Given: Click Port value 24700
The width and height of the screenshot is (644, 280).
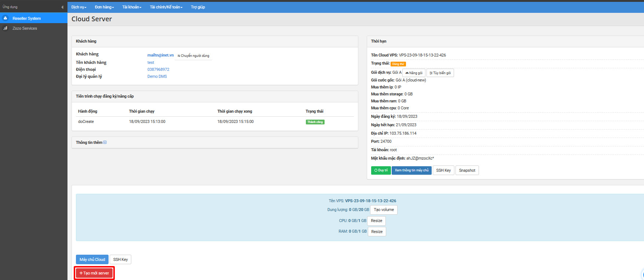Looking at the screenshot, I should point(386,141).
